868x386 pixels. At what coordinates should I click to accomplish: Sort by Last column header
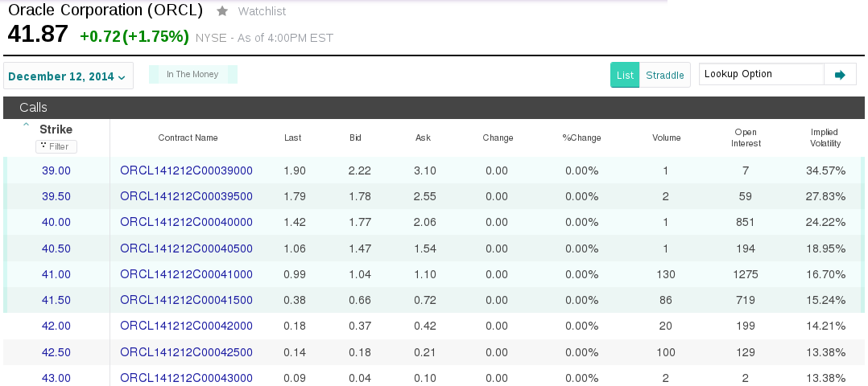pos(293,138)
